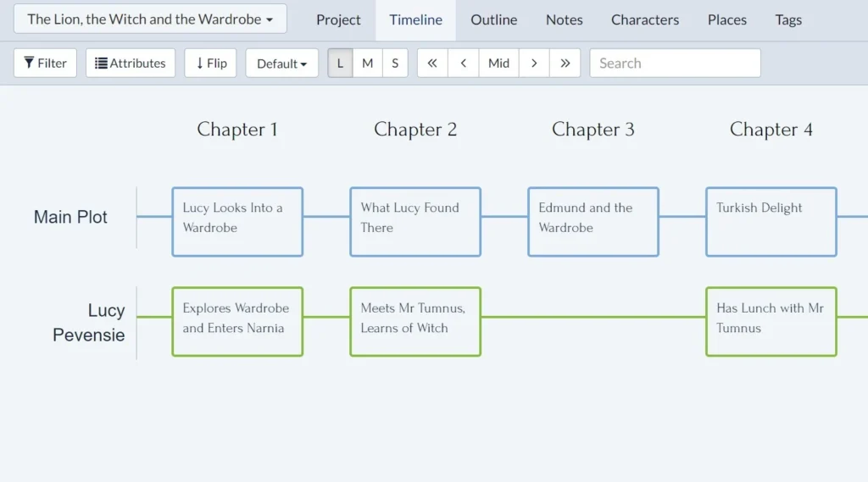Viewport: 868px width, 482px height.
Task: Click the Filter button
Action: click(46, 63)
